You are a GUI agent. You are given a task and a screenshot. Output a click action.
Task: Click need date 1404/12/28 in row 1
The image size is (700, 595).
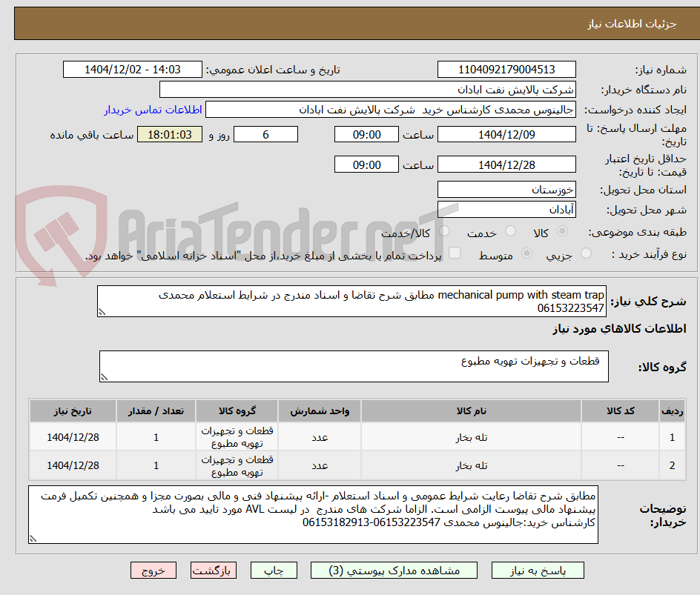(73, 438)
